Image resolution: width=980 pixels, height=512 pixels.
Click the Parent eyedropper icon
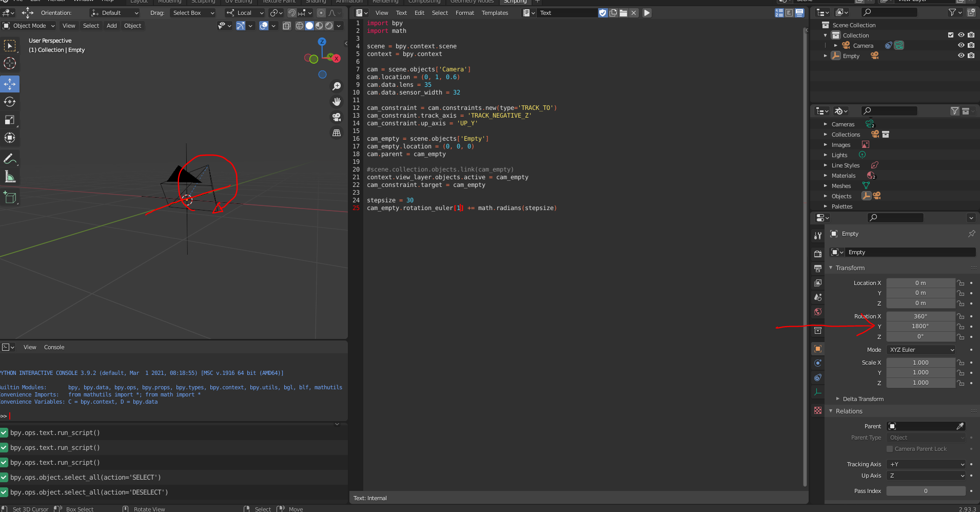click(x=960, y=426)
